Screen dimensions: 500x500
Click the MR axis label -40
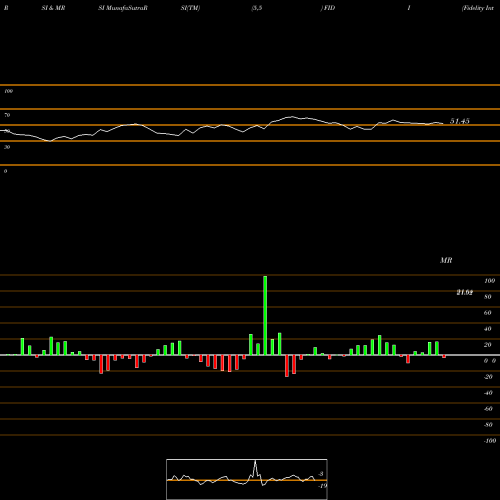coord(488,393)
